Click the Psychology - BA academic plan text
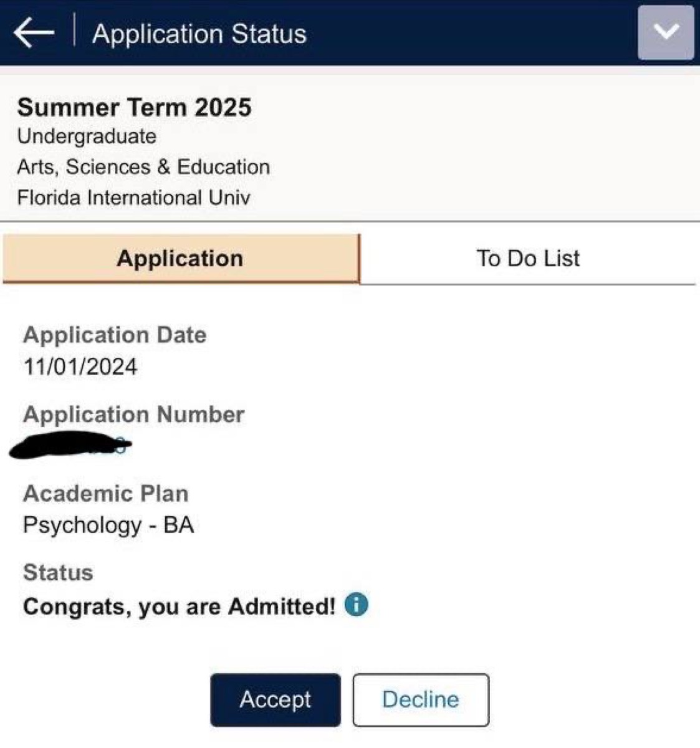The image size is (700, 748). coord(108,525)
